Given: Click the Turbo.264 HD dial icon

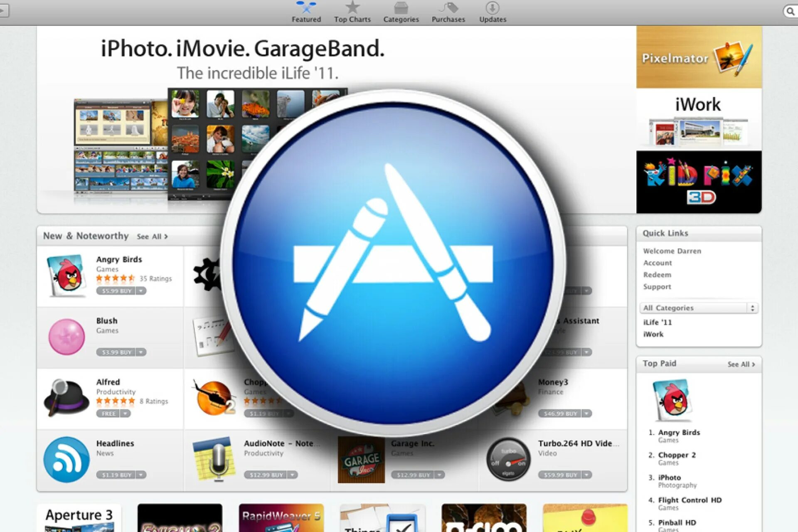Looking at the screenshot, I should tap(508, 459).
